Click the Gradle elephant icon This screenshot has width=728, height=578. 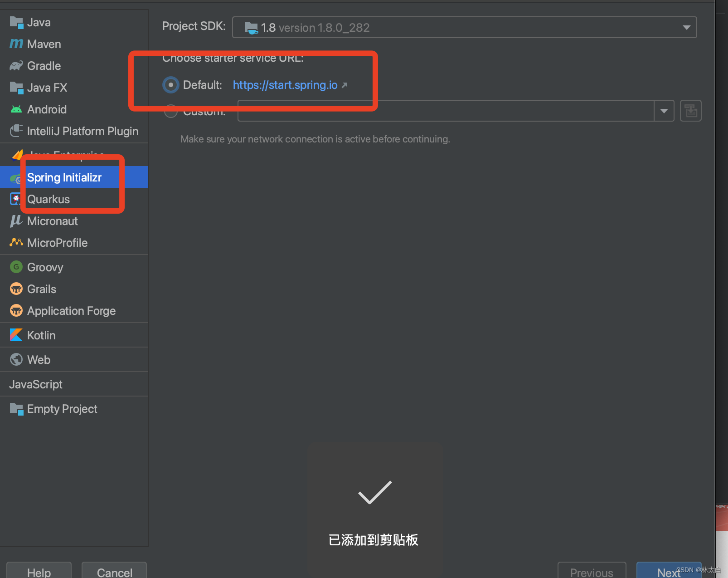(x=16, y=66)
